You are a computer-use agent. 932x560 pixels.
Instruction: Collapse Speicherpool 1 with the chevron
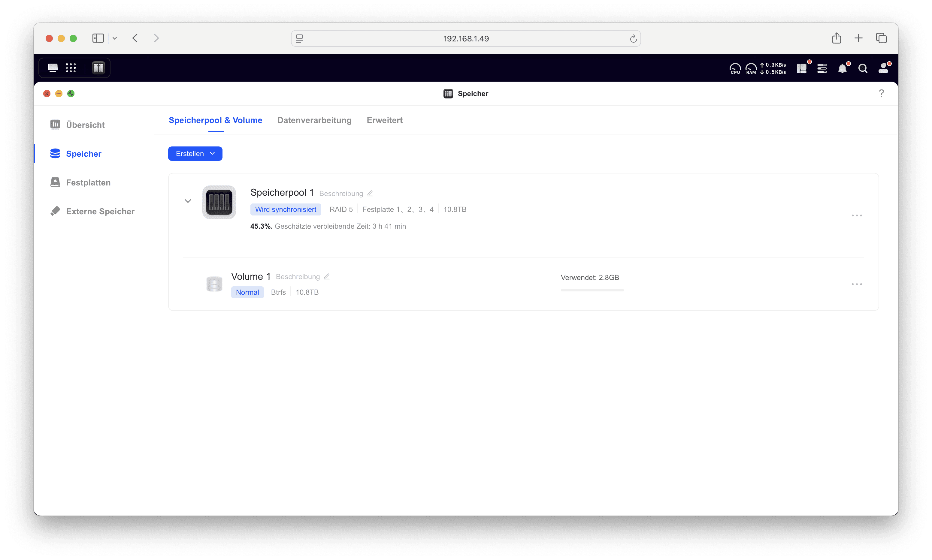pos(188,201)
